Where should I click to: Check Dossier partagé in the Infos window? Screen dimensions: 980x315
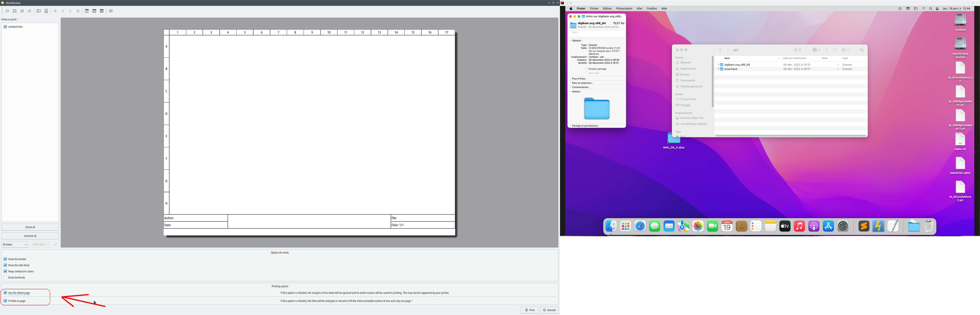(x=587, y=69)
